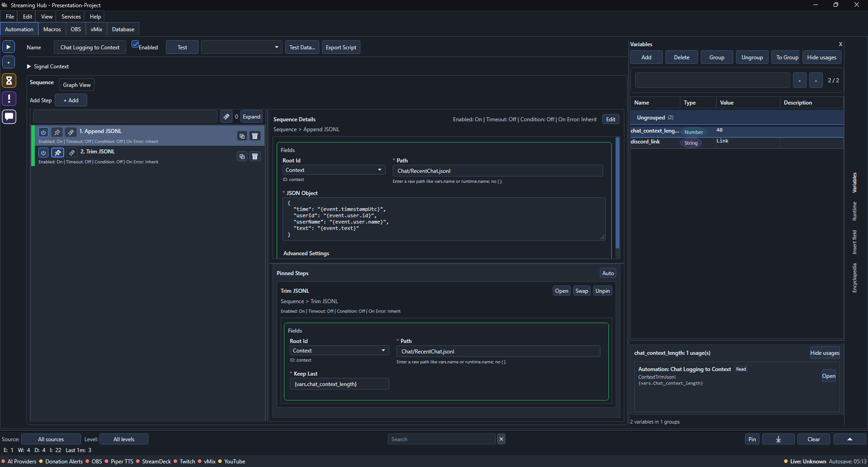Go to next variable search match
The image size is (868, 467).
point(816,81)
